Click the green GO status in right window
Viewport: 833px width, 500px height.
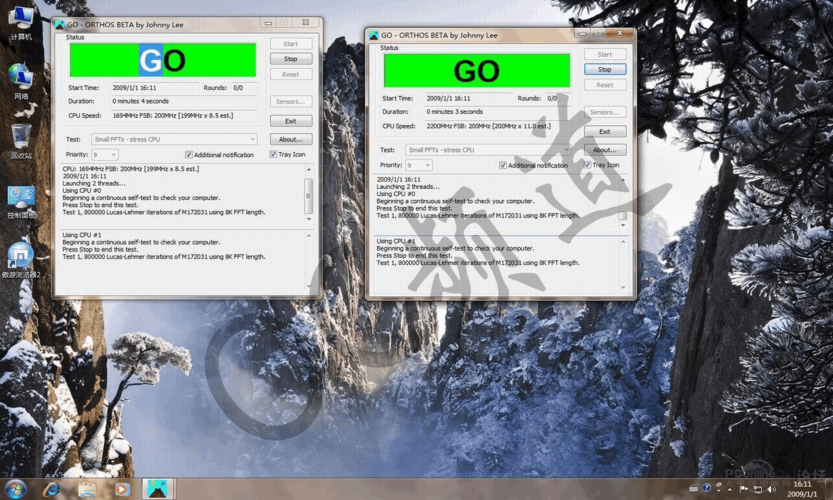point(477,71)
